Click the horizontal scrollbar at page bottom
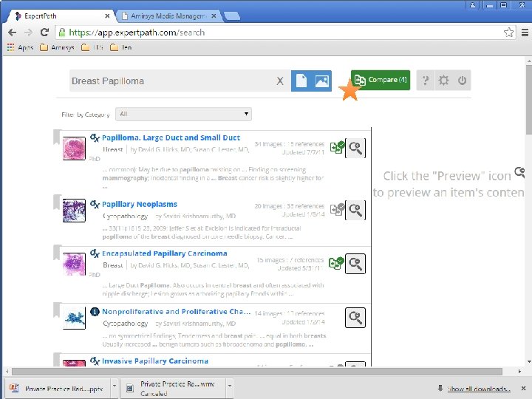Screen dimensions: 532x399 coord(257,372)
